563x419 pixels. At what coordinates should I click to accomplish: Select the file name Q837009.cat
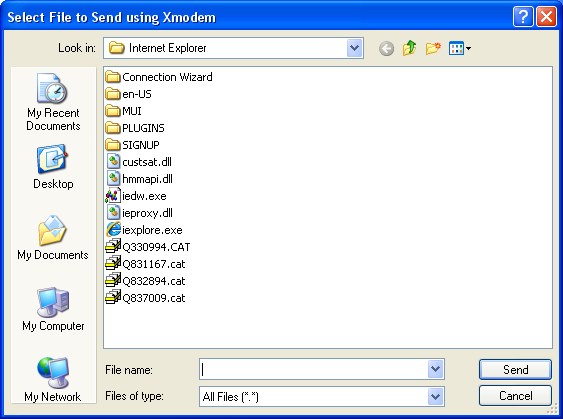[154, 298]
